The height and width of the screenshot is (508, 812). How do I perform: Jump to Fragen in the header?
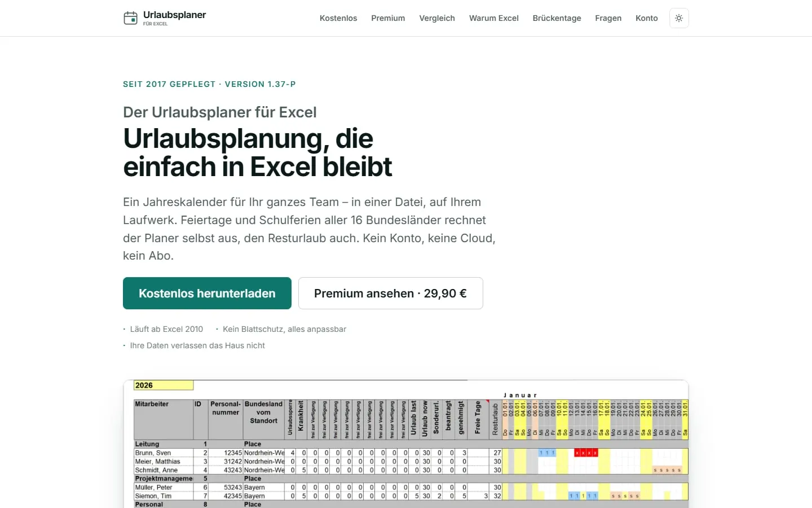[608, 18]
